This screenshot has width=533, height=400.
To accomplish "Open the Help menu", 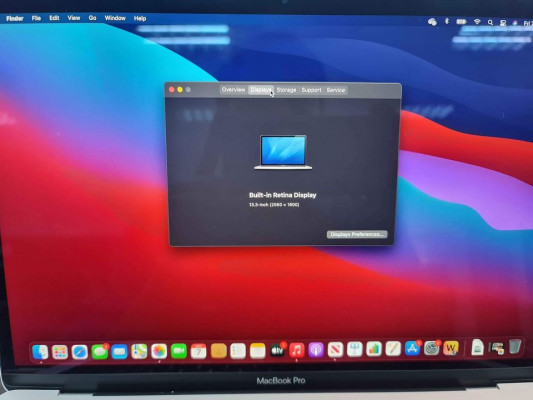I will (140, 18).
